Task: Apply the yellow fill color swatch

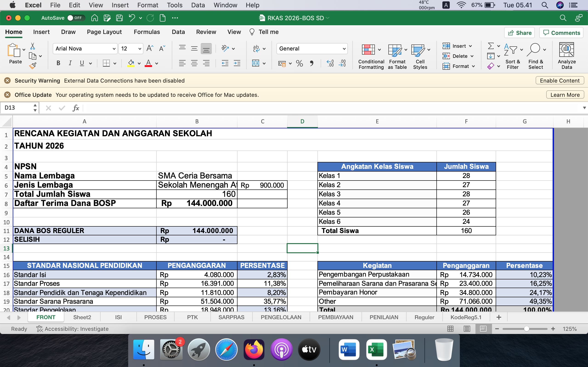Action: coord(131,64)
